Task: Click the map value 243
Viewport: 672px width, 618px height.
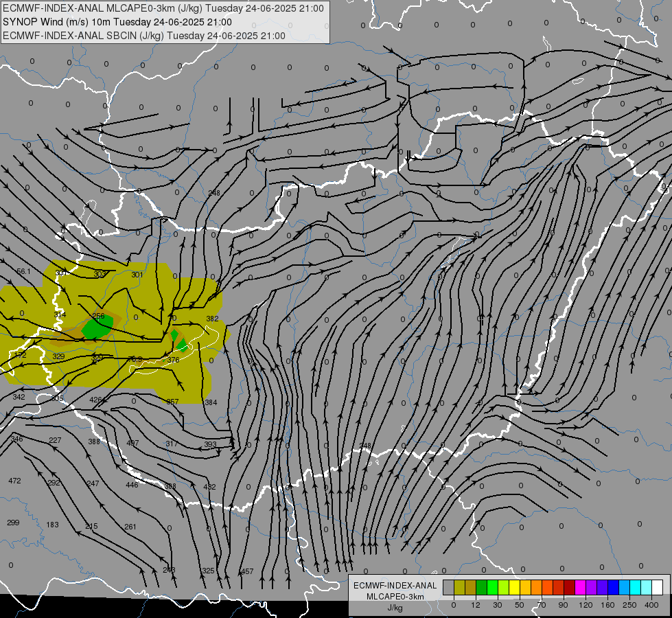Action: pos(169,569)
